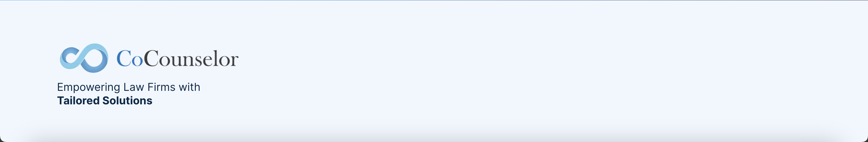This screenshot has width=868, height=142.
Task: Click the word "Law" in the tagline
Action: [134, 87]
